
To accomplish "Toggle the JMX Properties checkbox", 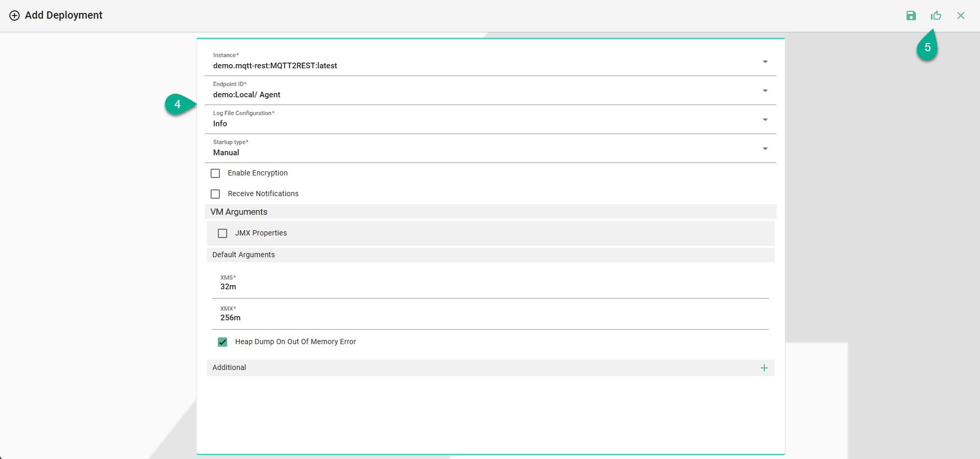I will [x=222, y=233].
